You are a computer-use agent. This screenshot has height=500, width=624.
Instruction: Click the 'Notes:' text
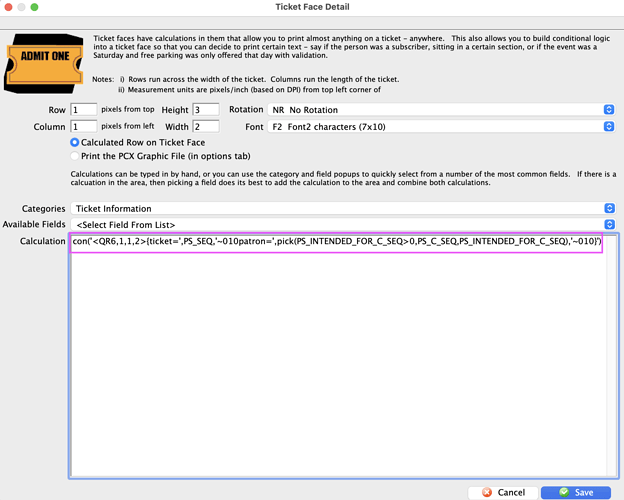coord(103,79)
